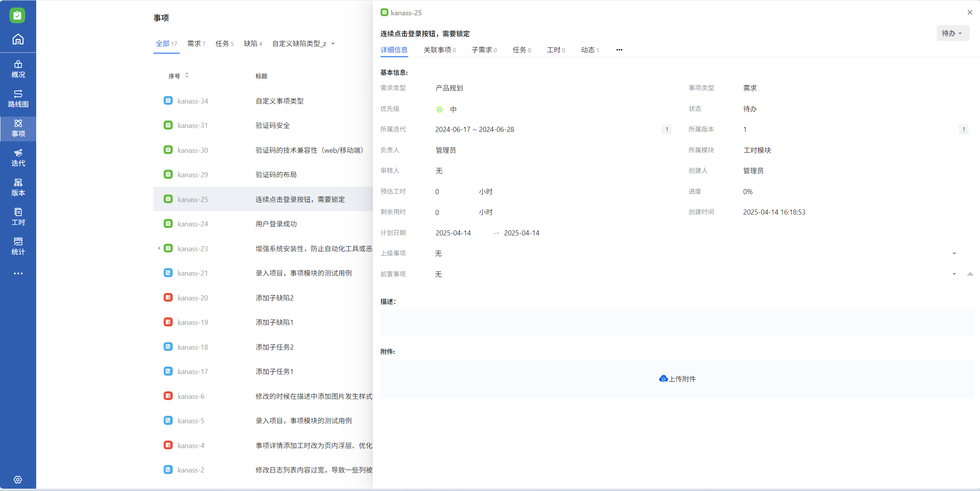
Task: Switch to the 关联事项 tab
Action: click(439, 50)
